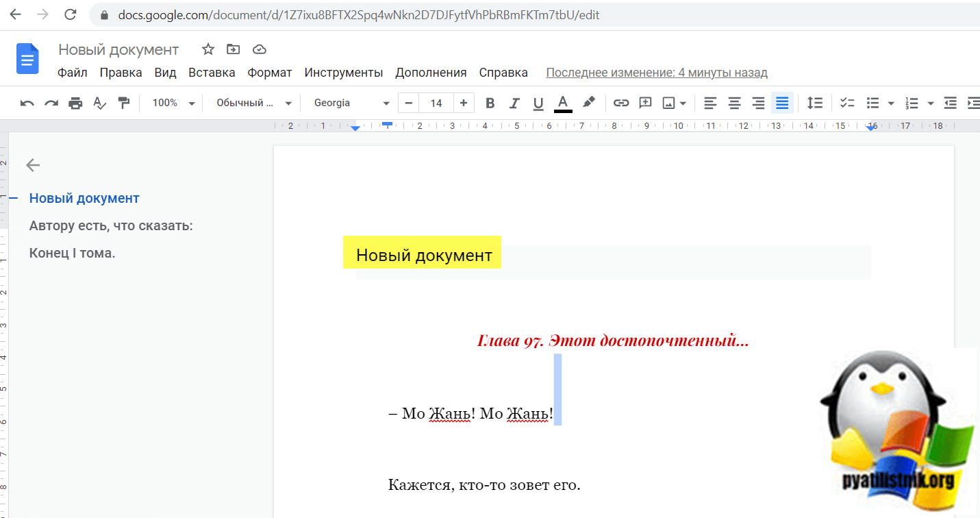The width and height of the screenshot is (980, 518).
Task: Print the document using printer icon
Action: (75, 103)
